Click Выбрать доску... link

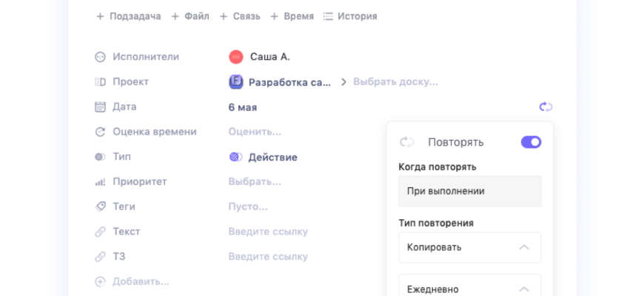tap(395, 82)
